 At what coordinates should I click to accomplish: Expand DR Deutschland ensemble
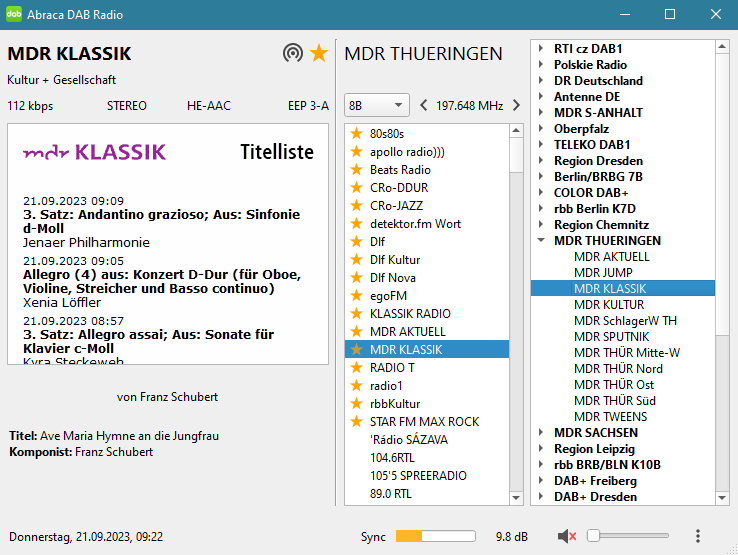point(541,80)
